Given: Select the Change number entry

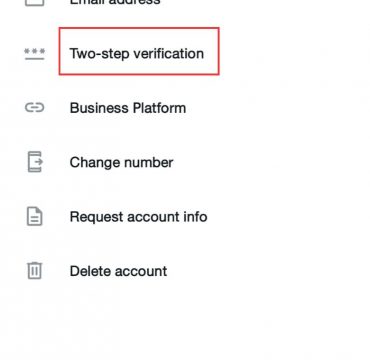Looking at the screenshot, I should coord(121,162).
